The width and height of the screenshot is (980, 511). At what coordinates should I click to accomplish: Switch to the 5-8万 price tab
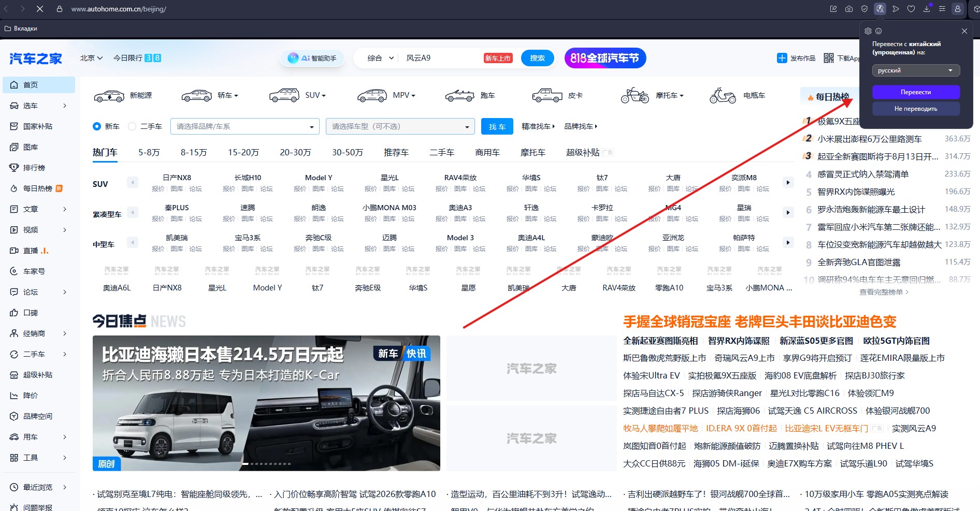(x=149, y=153)
